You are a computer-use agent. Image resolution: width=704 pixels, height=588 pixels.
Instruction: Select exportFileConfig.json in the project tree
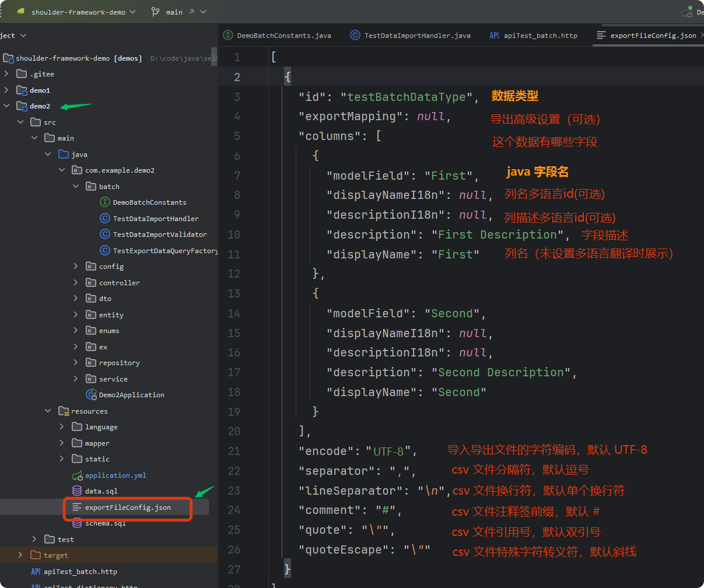(128, 508)
